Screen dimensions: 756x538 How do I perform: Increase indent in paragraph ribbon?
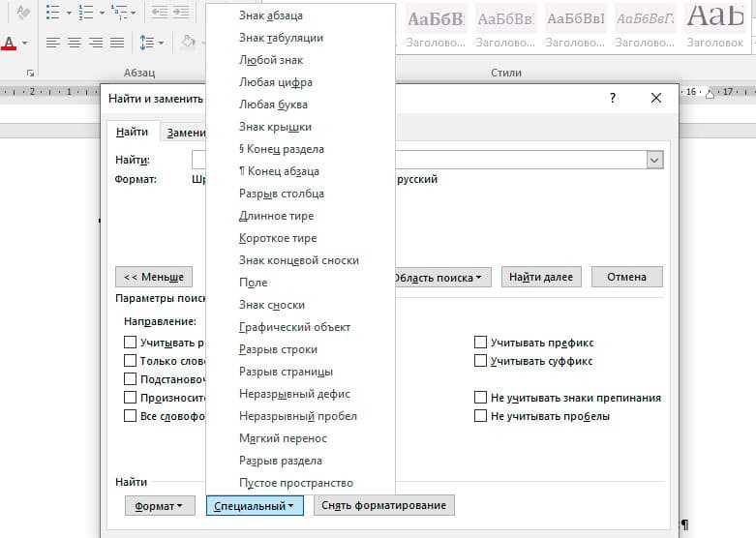pos(181,13)
